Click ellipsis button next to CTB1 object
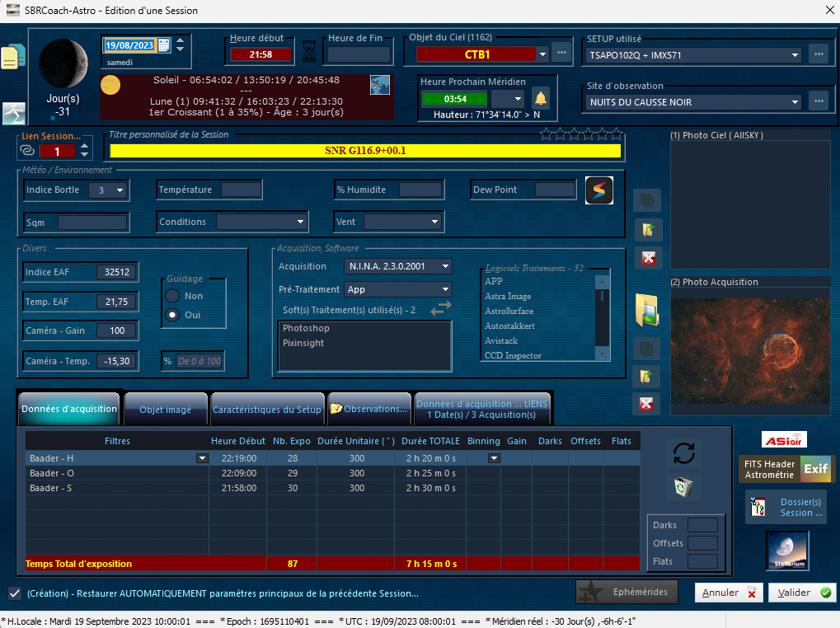 click(x=561, y=53)
